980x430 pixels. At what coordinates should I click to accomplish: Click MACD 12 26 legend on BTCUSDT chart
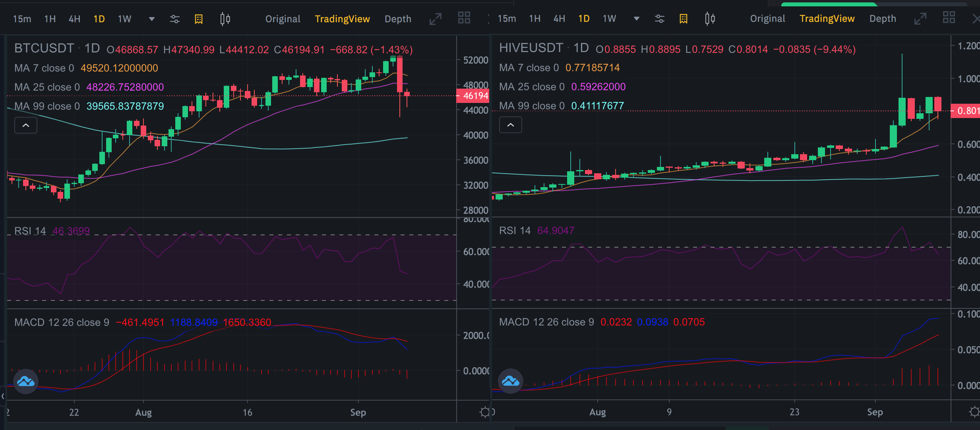tap(62, 322)
